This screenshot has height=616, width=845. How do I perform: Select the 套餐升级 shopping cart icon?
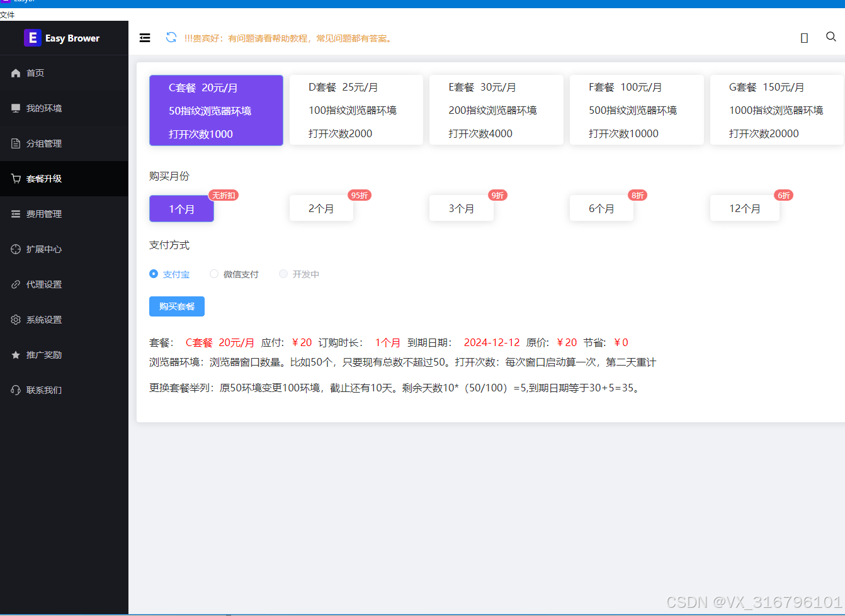pos(15,178)
